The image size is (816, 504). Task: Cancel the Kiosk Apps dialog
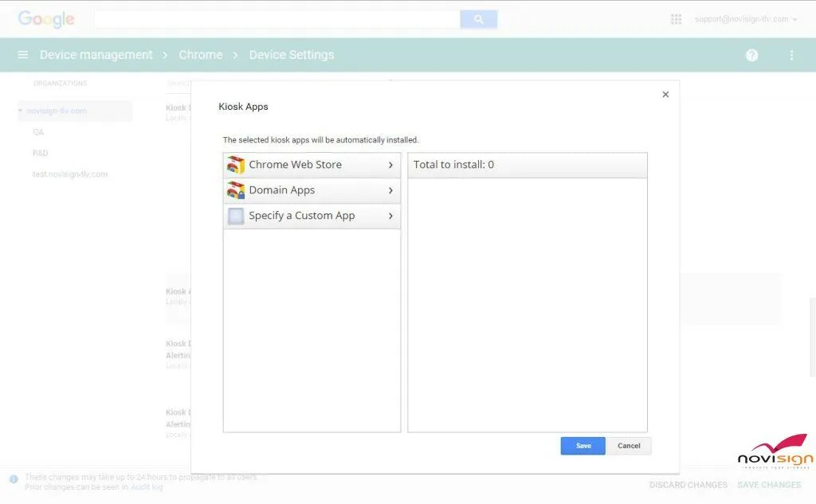[629, 446]
